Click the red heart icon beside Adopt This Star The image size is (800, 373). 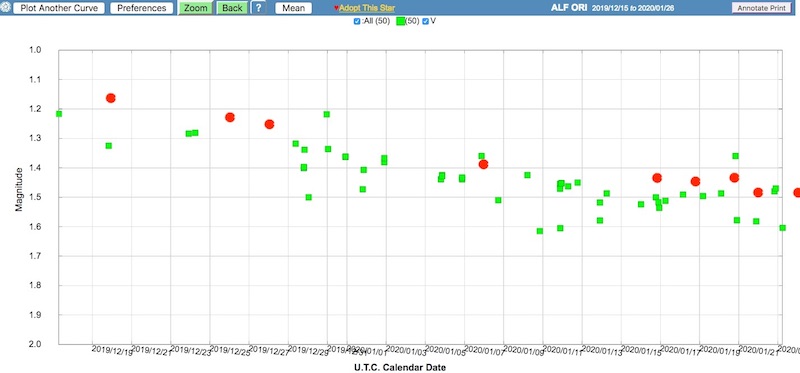pyautogui.click(x=336, y=8)
